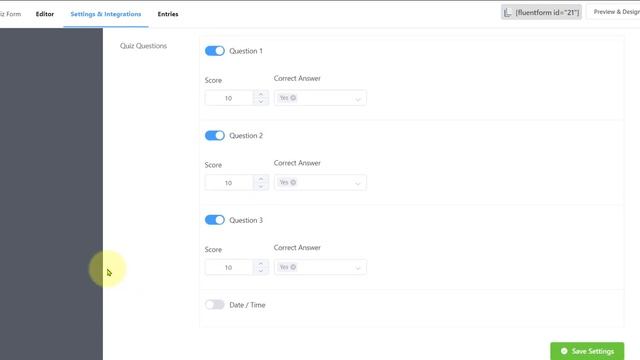Click the Quiz Questions label
The width and height of the screenshot is (640, 360).
143,46
